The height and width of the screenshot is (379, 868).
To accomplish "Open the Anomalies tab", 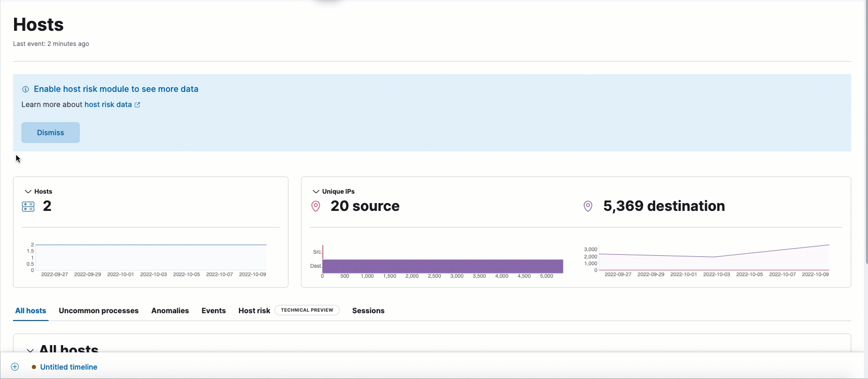I will coord(170,311).
